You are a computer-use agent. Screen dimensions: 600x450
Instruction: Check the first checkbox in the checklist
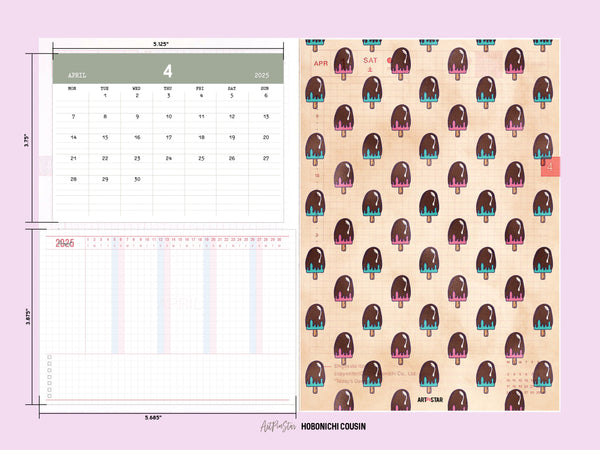tap(48, 356)
